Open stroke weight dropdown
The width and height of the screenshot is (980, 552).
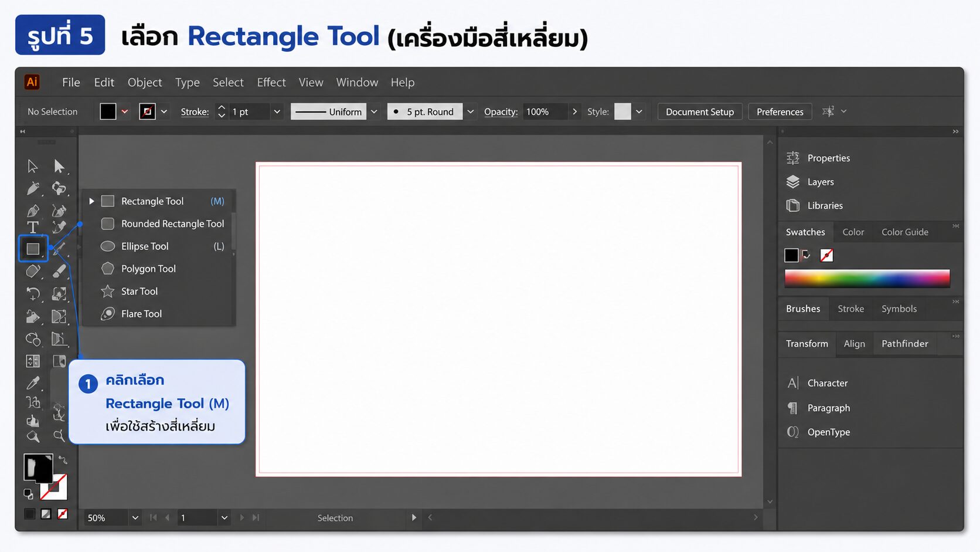[277, 111]
